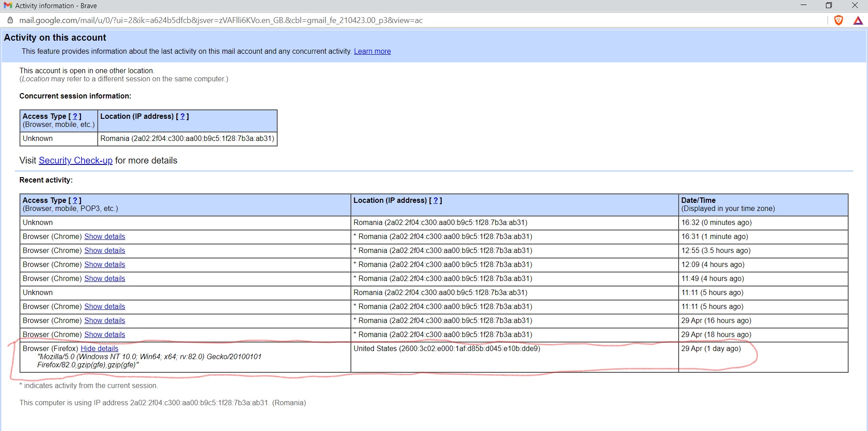
Task: Restore down the Brave window
Action: (829, 5)
